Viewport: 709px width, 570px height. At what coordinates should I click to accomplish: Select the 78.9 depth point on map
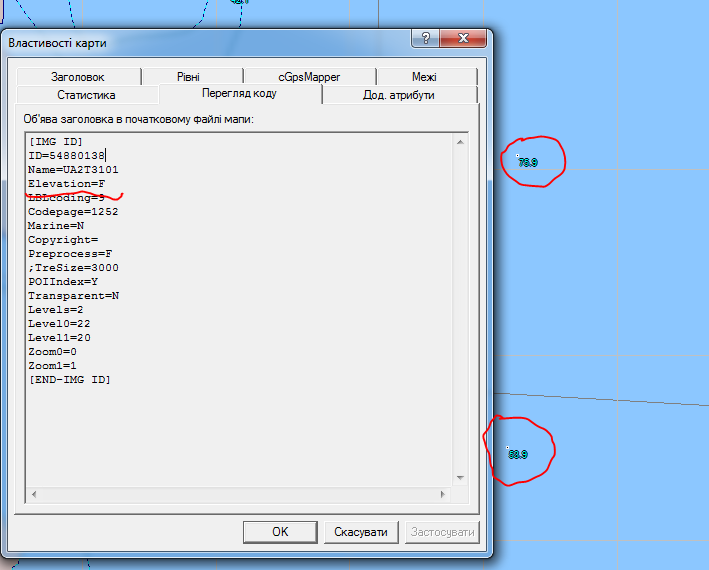[x=527, y=162]
